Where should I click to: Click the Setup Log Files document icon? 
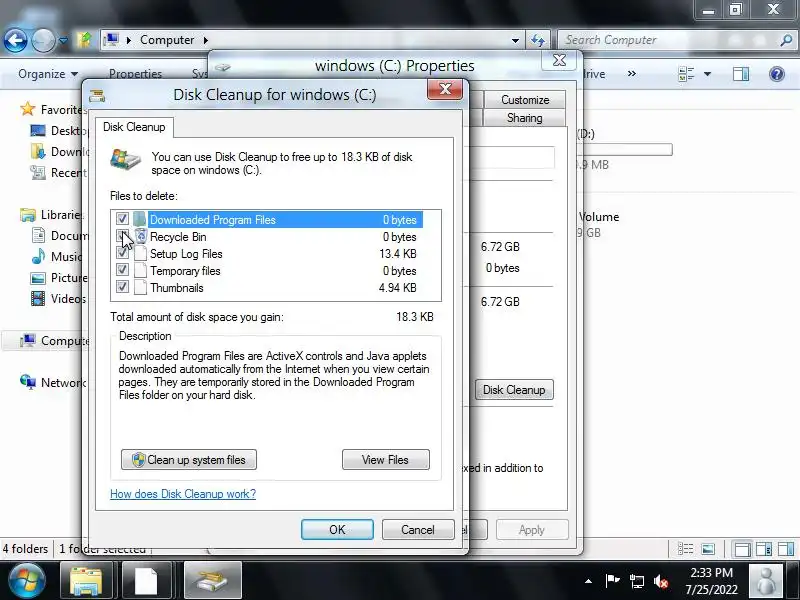click(x=140, y=254)
